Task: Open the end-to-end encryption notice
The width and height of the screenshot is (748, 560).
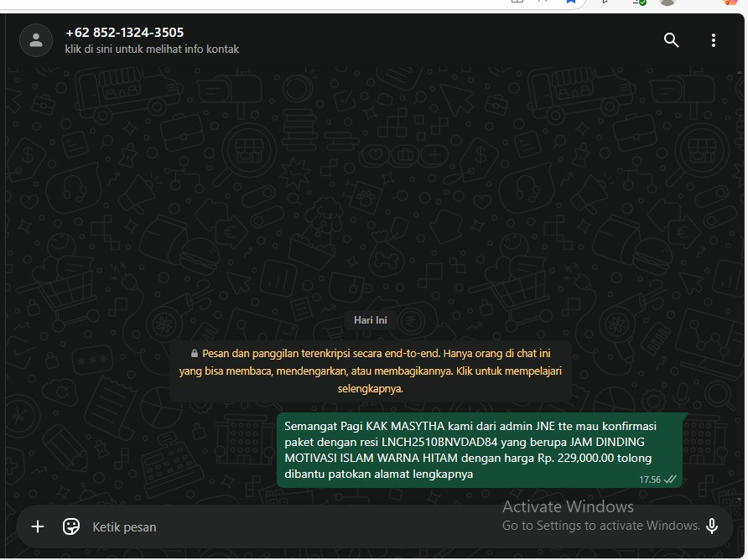Action: (370, 371)
